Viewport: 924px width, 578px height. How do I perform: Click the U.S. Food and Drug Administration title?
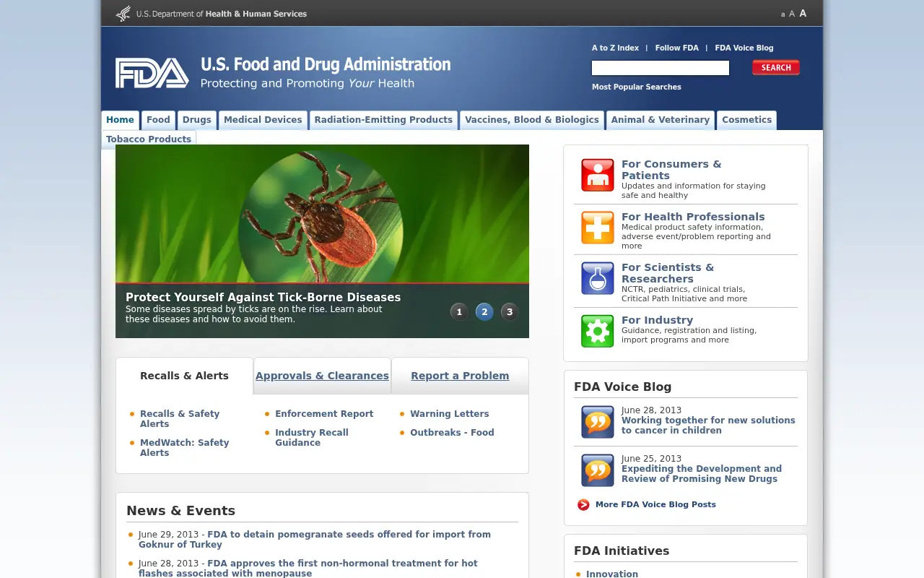point(326,64)
